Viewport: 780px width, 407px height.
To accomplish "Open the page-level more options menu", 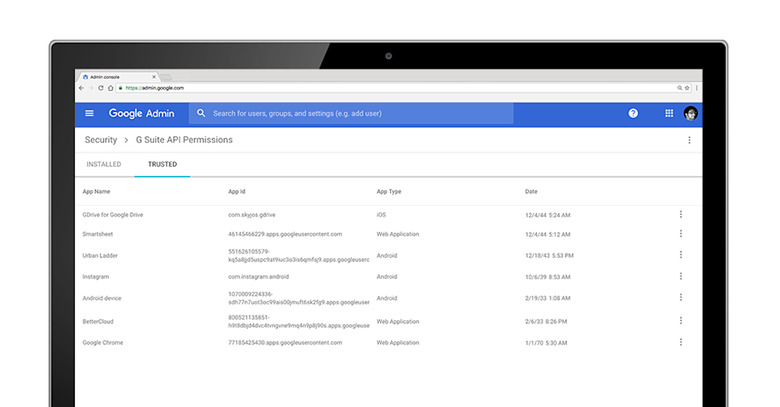I will click(689, 140).
